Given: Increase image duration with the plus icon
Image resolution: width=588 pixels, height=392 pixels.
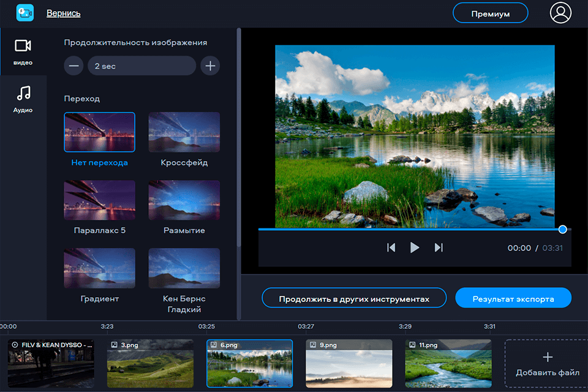Looking at the screenshot, I should [210, 66].
